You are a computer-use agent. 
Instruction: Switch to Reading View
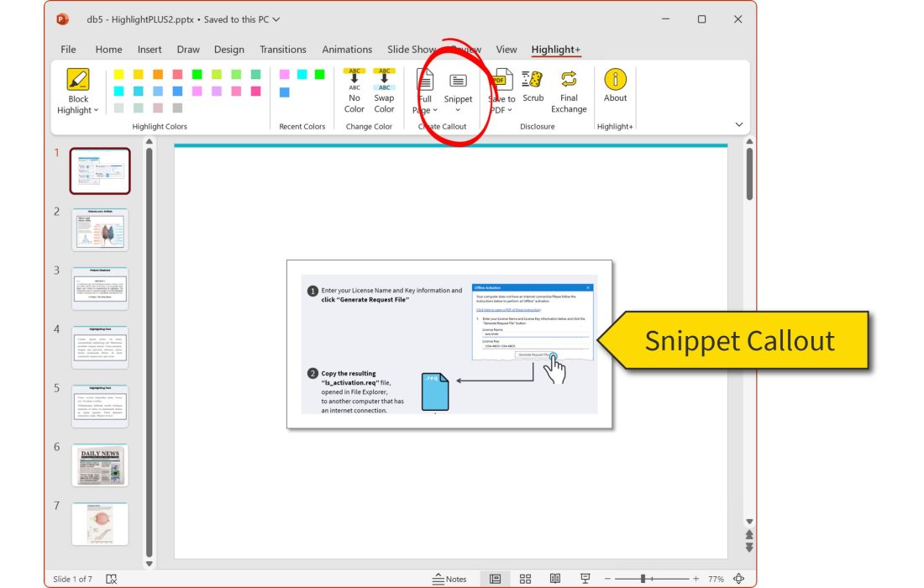555,579
